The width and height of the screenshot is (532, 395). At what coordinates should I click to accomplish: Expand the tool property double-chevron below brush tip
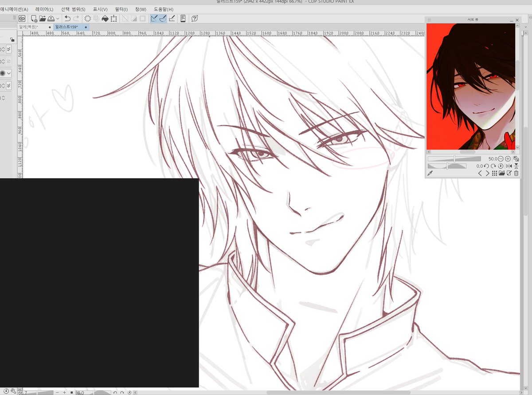(x=9, y=86)
